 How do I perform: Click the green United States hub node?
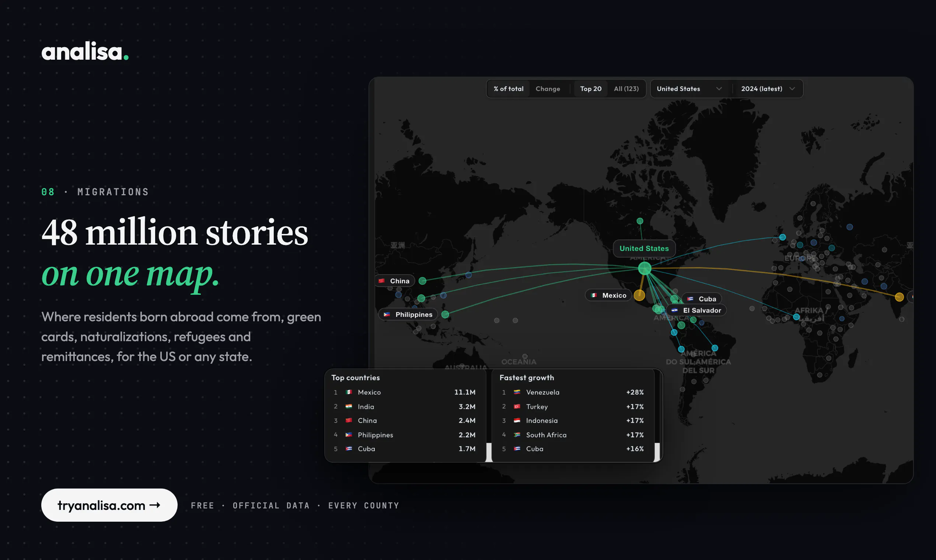tap(645, 268)
